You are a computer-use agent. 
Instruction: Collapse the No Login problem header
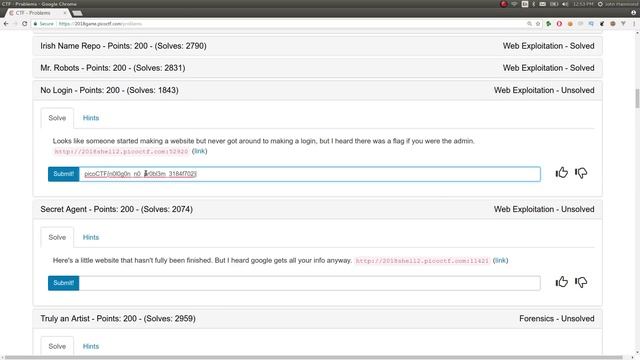pyautogui.click(x=317, y=90)
